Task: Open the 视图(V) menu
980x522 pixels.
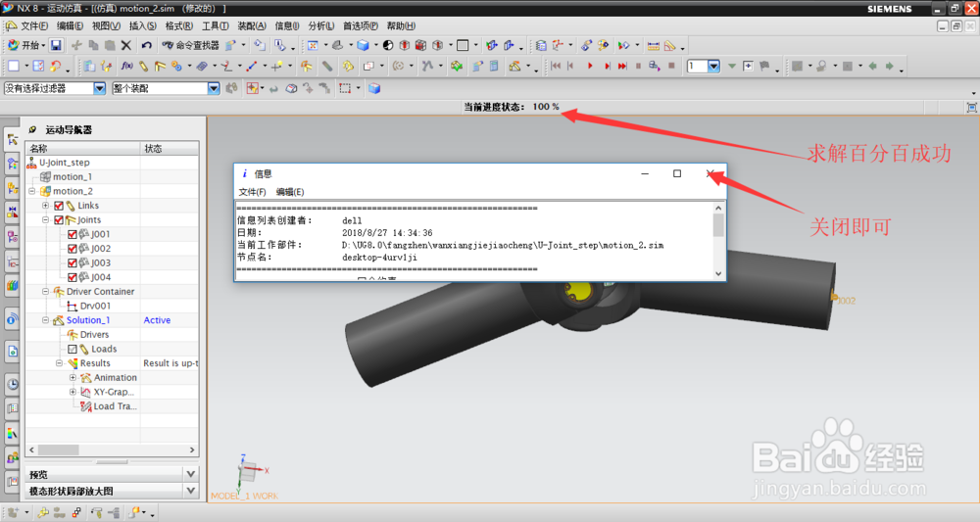Action: [106, 26]
